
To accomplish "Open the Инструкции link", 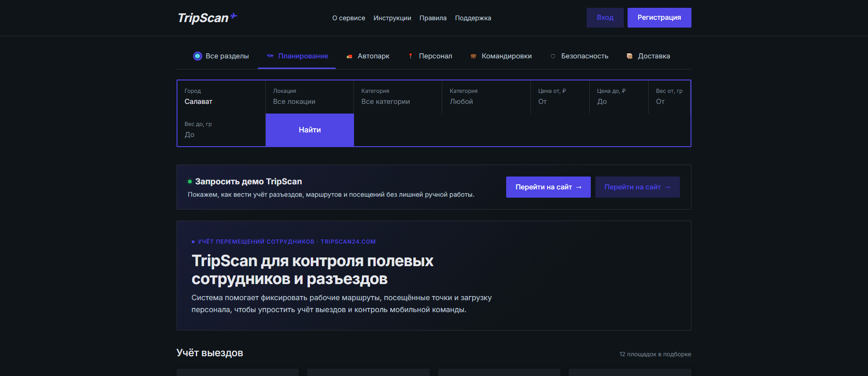I will (x=392, y=18).
